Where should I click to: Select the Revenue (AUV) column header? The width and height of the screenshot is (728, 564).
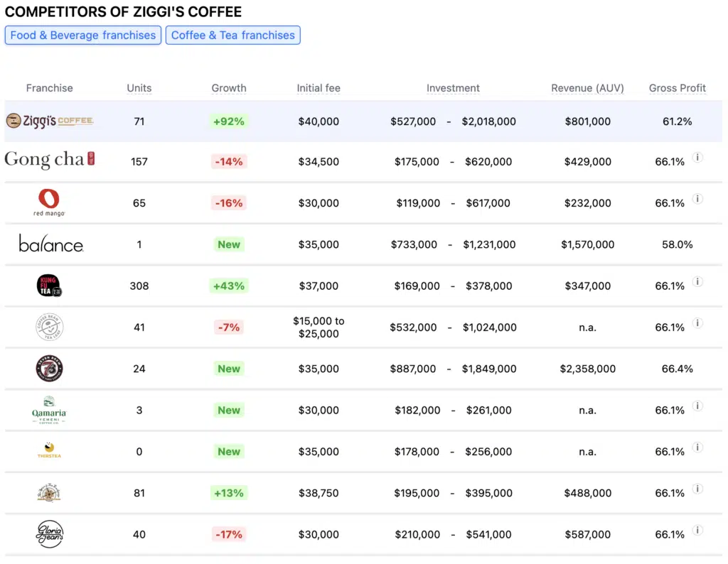pos(587,88)
